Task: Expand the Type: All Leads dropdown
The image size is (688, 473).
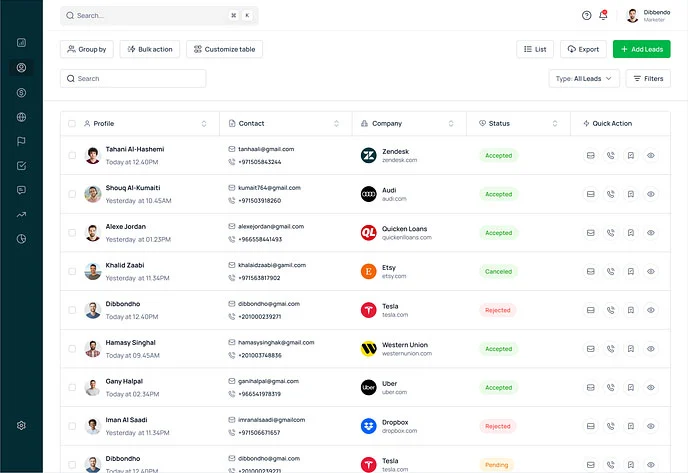Action: [x=584, y=78]
